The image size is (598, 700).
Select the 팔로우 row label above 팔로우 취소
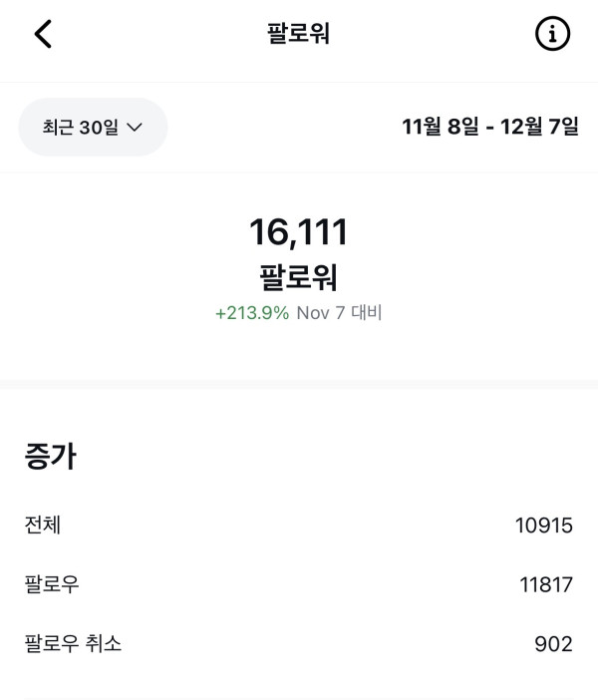52,583
